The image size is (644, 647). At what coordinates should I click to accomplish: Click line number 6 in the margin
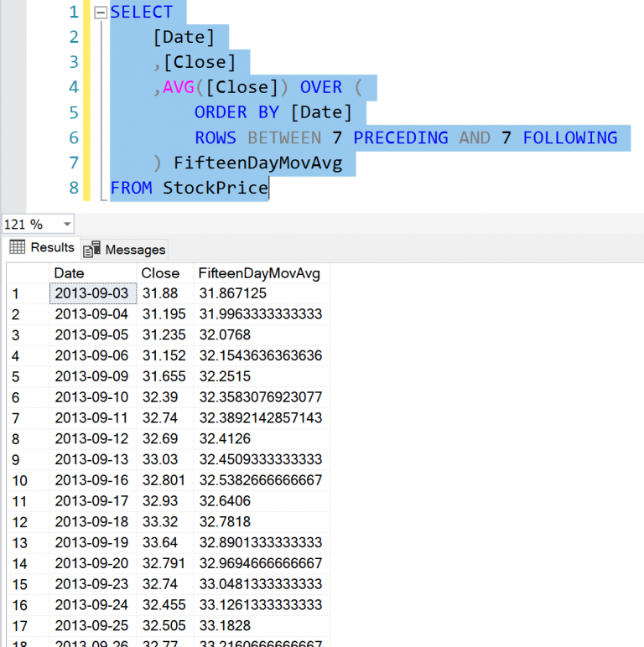[74, 137]
